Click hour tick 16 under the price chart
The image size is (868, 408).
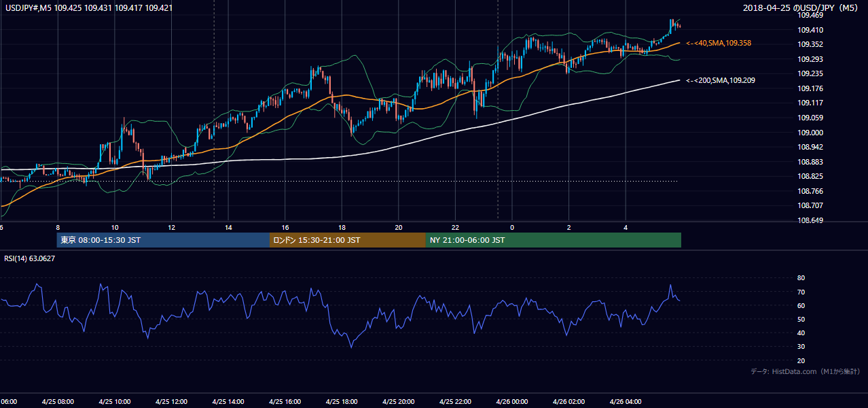point(285,228)
